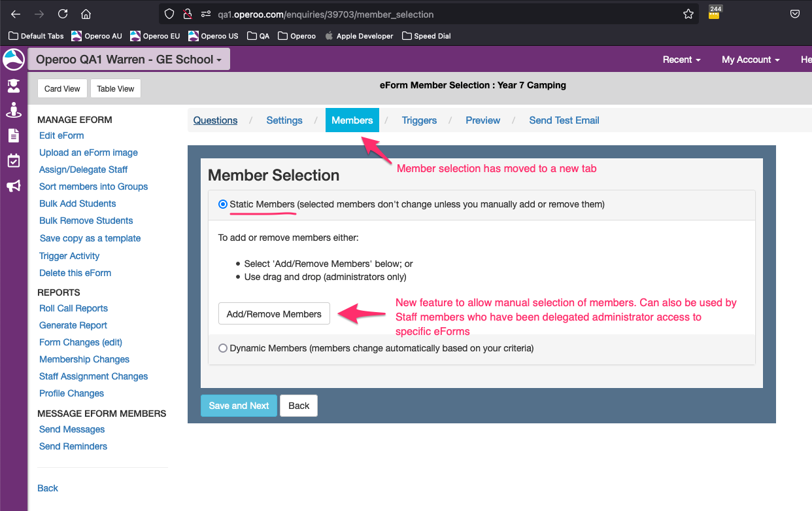Click the calendar checkmark sidebar icon
812x511 pixels.
(x=13, y=161)
